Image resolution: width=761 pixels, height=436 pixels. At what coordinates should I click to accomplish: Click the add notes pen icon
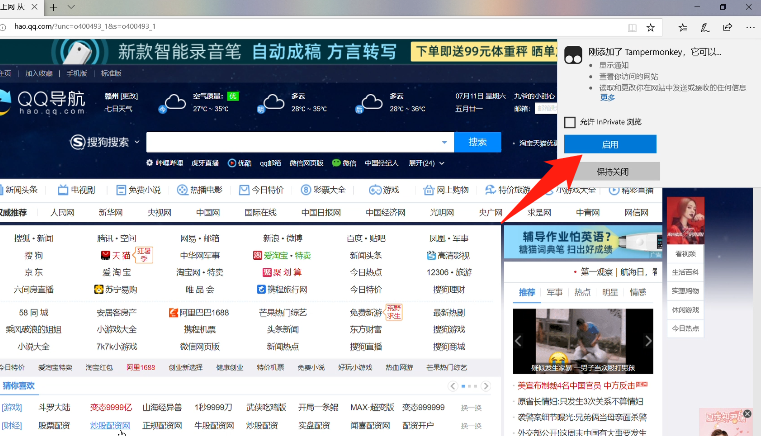[x=705, y=28]
